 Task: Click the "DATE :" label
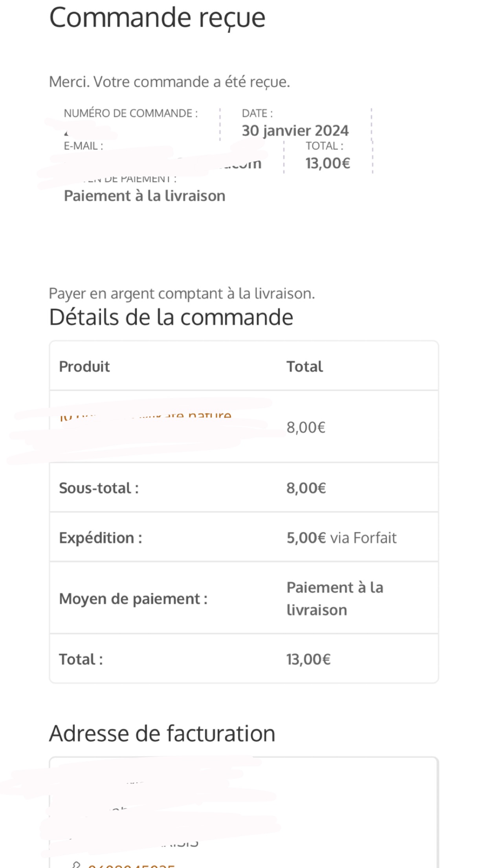pos(257,113)
